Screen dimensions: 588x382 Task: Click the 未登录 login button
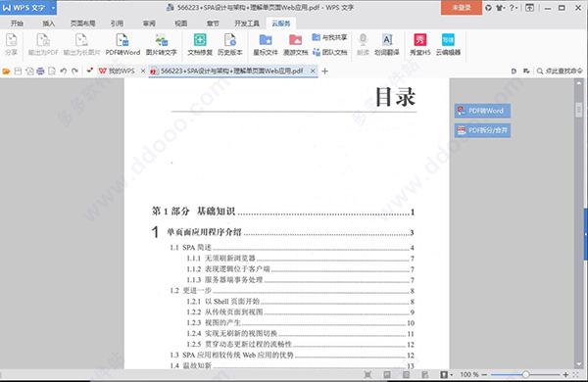[x=462, y=8]
